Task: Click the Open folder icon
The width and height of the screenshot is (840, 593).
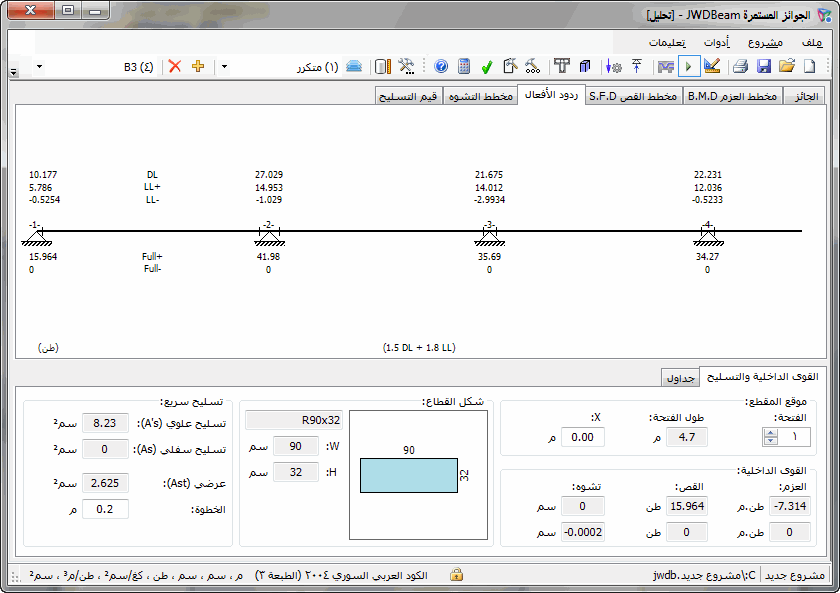Action: click(787, 66)
